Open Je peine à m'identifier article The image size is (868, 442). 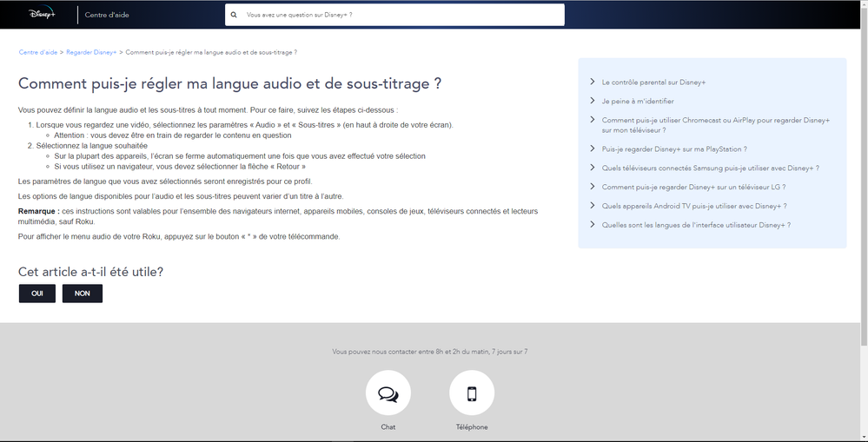(638, 102)
